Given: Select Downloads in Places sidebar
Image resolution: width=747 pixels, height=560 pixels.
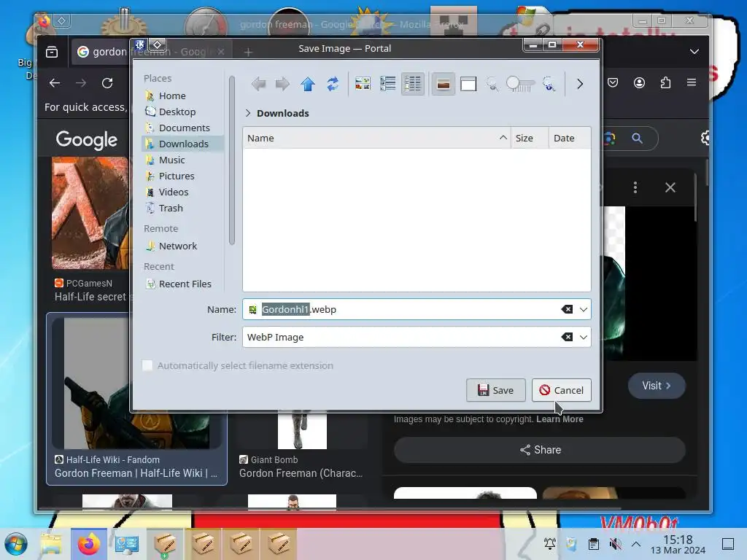Looking at the screenshot, I should [182, 144].
